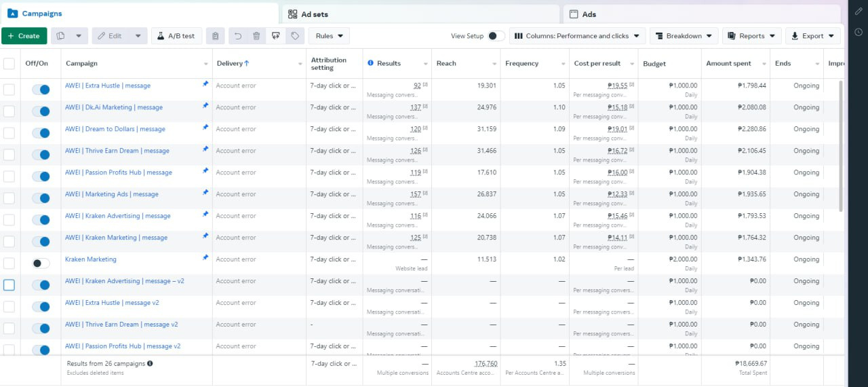Switch to the Ads tab
Viewport: 868px width, 387px height.
point(589,14)
